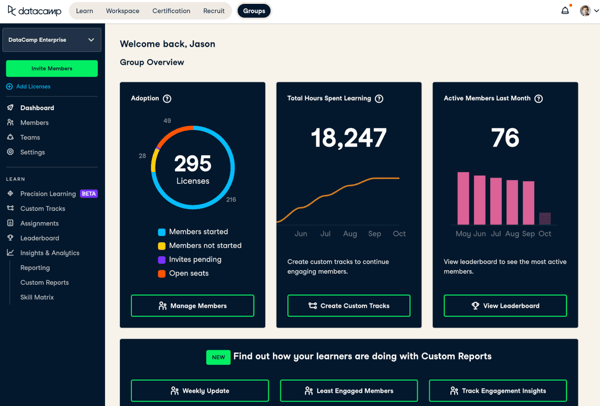Click the Insights & Analytics chart icon
This screenshot has width=600, height=406.
pyautogui.click(x=10, y=253)
